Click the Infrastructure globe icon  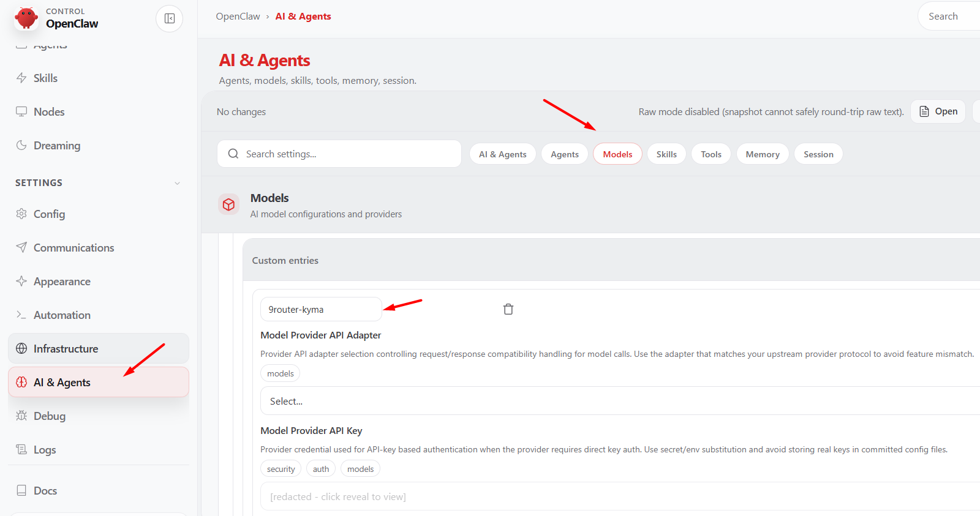click(21, 348)
